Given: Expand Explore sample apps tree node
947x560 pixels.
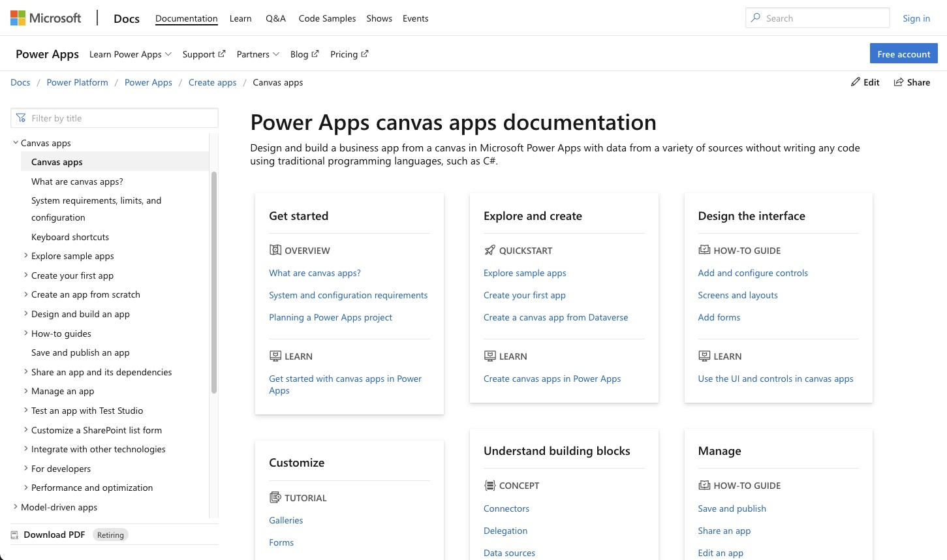Looking at the screenshot, I should point(25,256).
